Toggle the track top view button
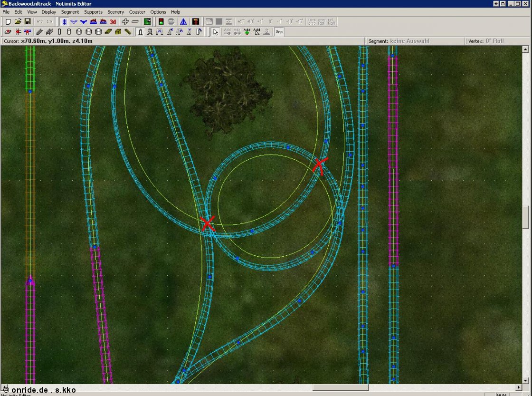 [64, 21]
